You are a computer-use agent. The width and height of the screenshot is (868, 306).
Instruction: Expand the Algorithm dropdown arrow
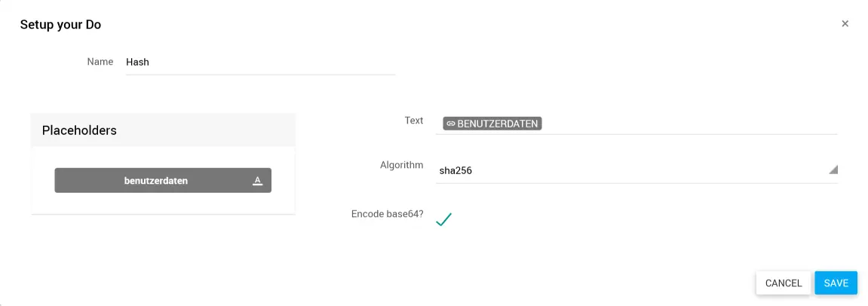833,170
